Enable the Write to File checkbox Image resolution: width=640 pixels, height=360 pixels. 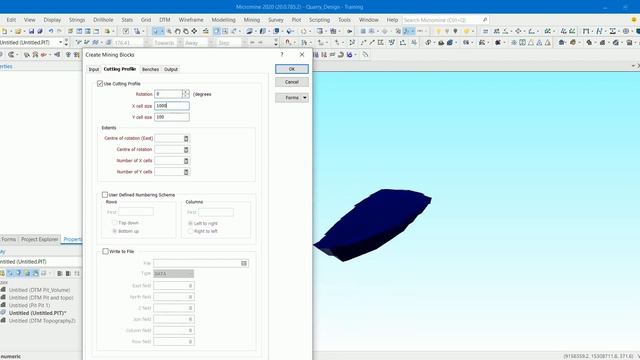point(105,251)
